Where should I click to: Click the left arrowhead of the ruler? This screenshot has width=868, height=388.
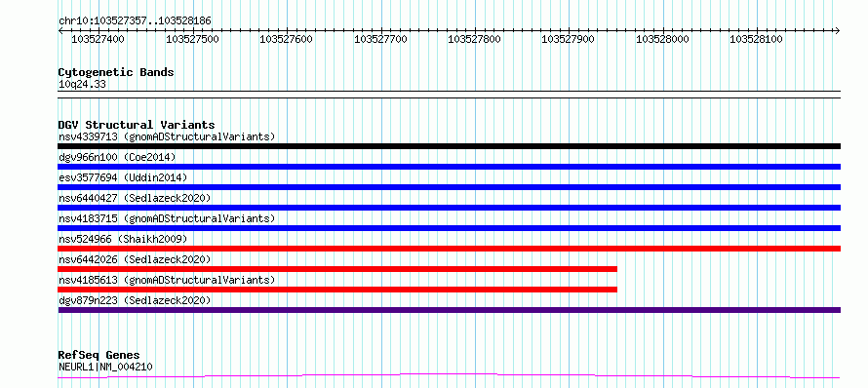point(60,30)
